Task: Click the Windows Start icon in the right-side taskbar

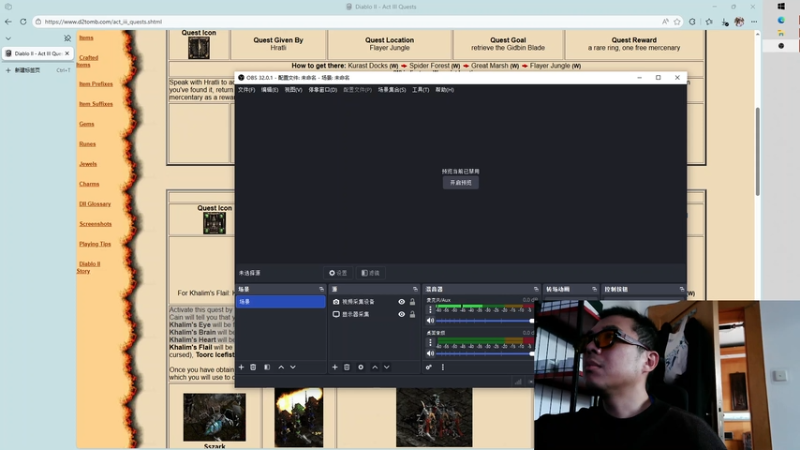Action: pyautogui.click(x=781, y=7)
